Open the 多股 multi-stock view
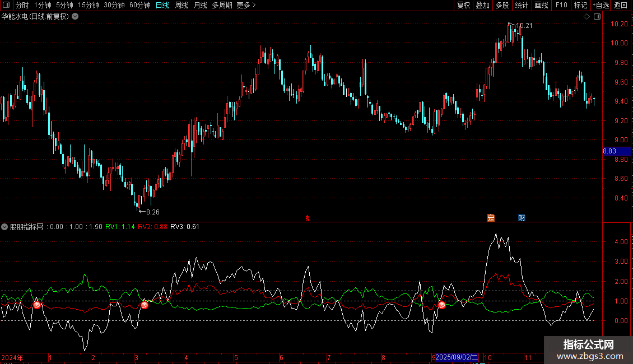The height and width of the screenshot is (364, 633). (x=502, y=5)
